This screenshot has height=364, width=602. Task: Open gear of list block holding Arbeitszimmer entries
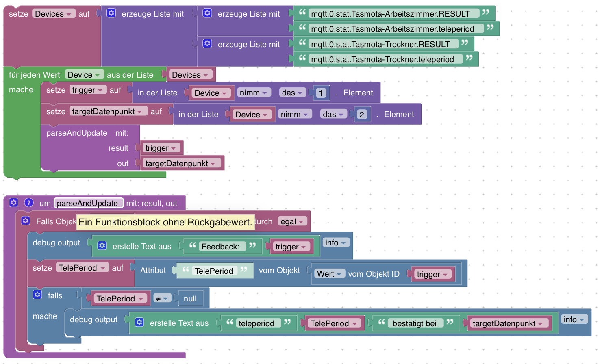pyautogui.click(x=207, y=13)
